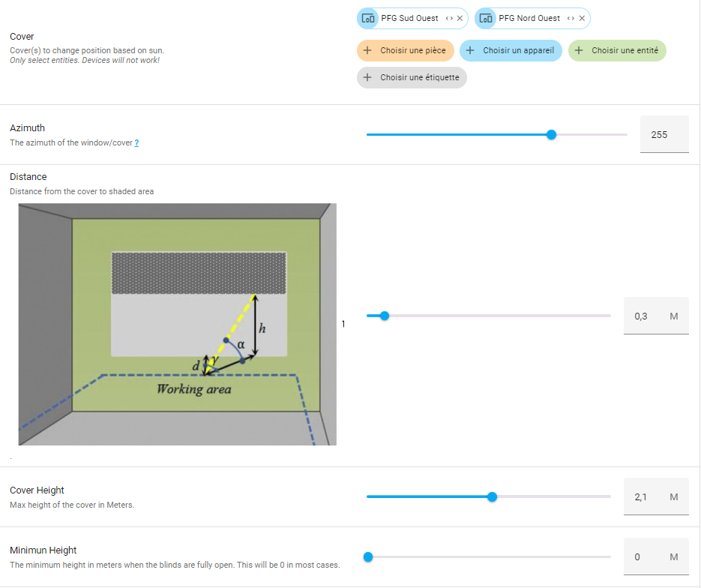Click the Cover Height slider handle

[x=492, y=496]
